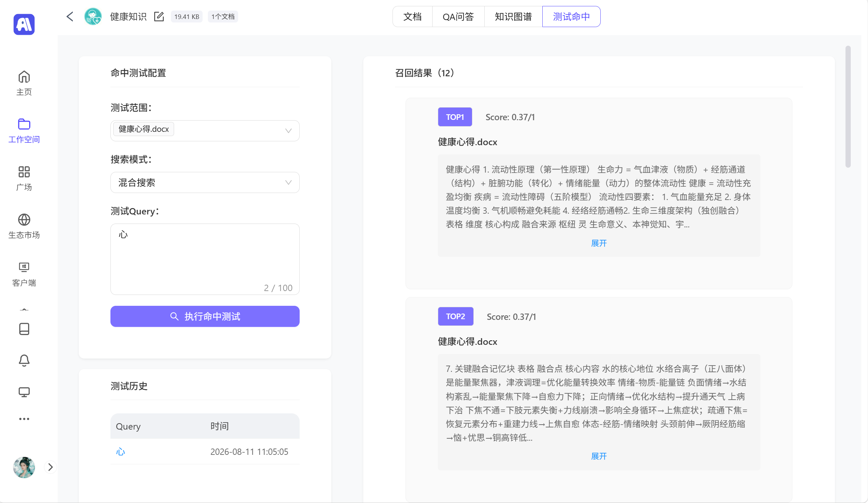Click the TOP2 result content text

[x=597, y=403]
